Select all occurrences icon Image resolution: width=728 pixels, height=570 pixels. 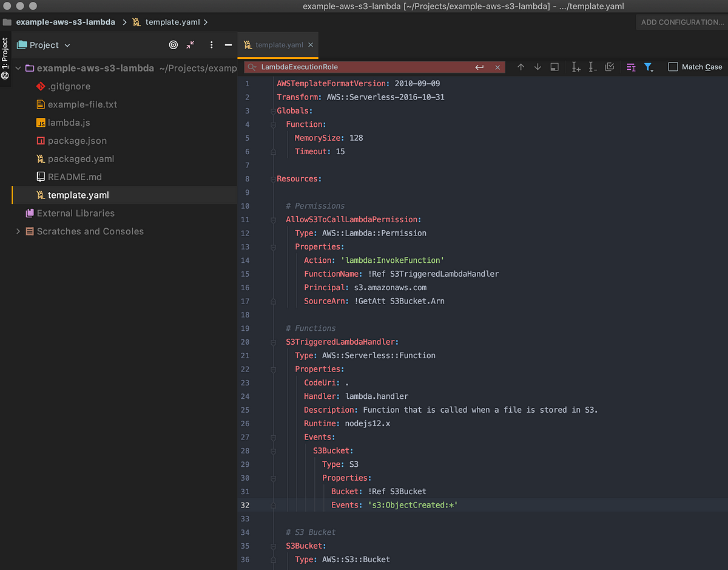pos(610,67)
